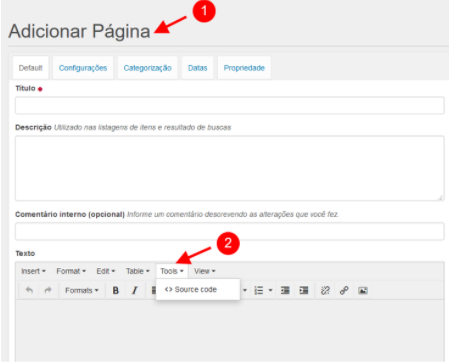Click the Comentário interno (opcional) label

[70, 214]
